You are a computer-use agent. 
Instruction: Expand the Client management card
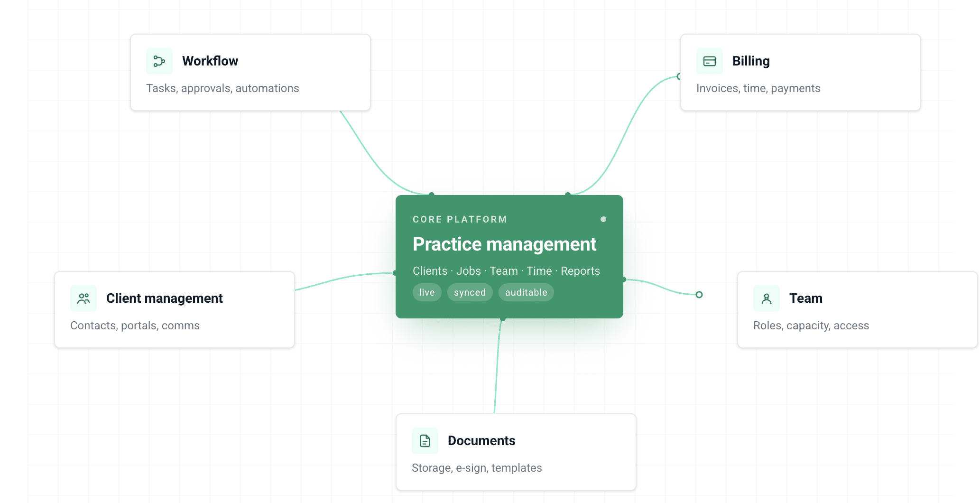tap(175, 309)
